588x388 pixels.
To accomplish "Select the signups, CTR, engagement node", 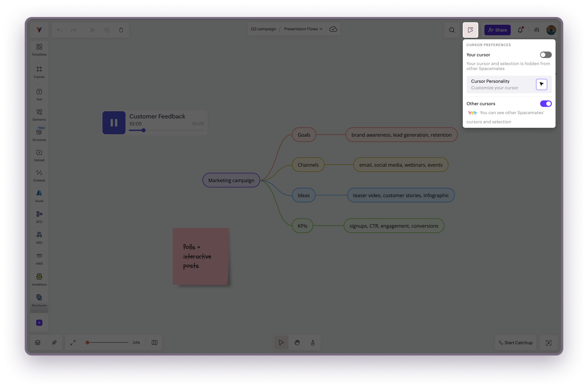I will (x=394, y=226).
